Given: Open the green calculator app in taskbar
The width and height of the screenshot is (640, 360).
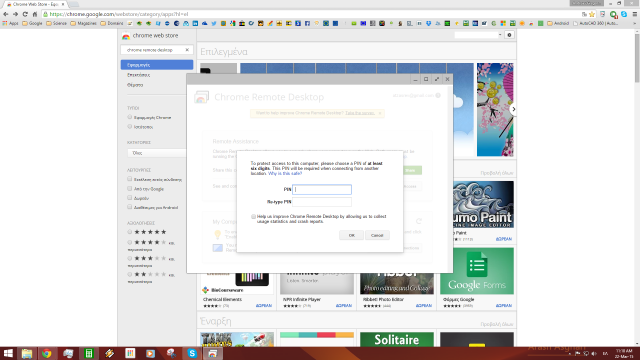Looking at the screenshot, I should pos(89,353).
